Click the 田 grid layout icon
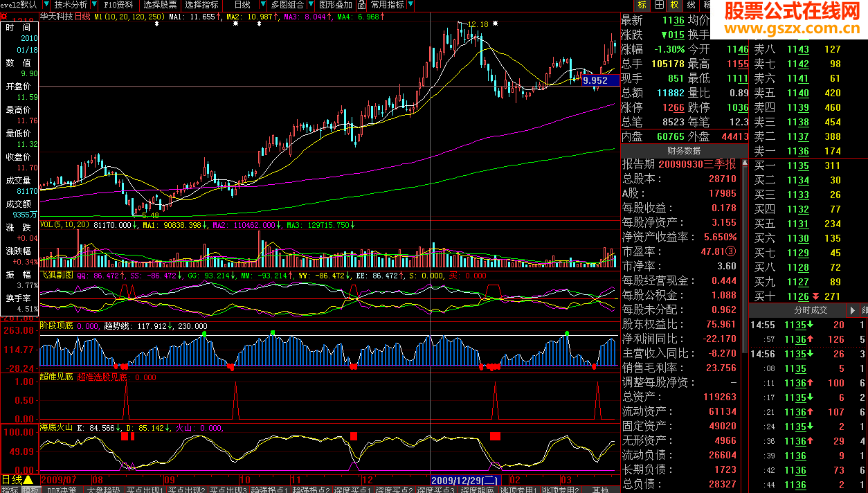This screenshot has width=868, height=493. click(659, 5)
